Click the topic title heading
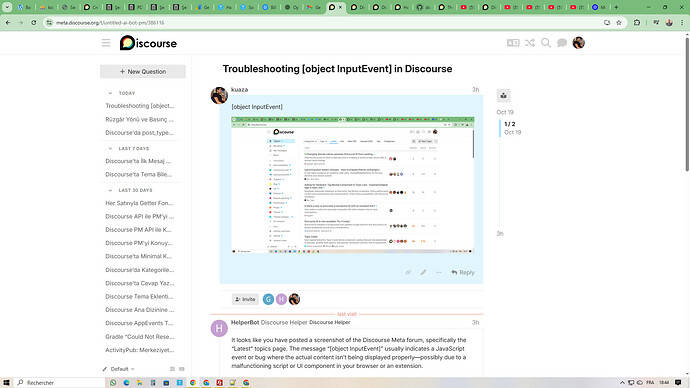This screenshot has width=690, height=388. tap(337, 69)
